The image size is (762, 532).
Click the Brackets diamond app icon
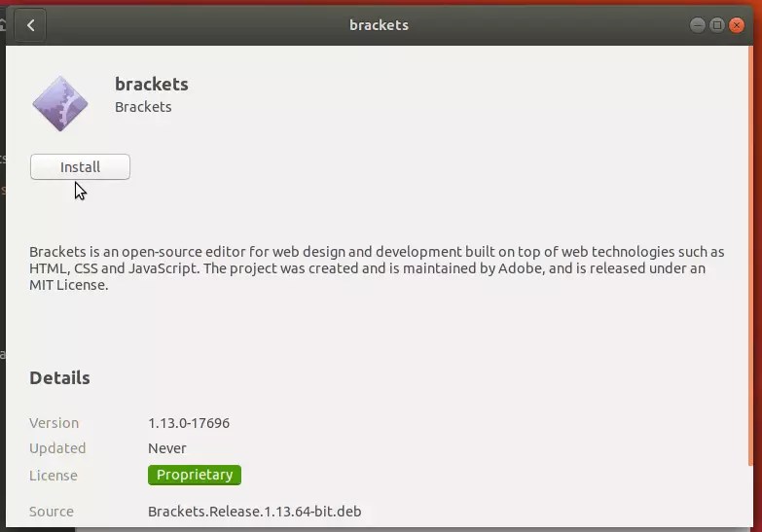pyautogui.click(x=60, y=103)
